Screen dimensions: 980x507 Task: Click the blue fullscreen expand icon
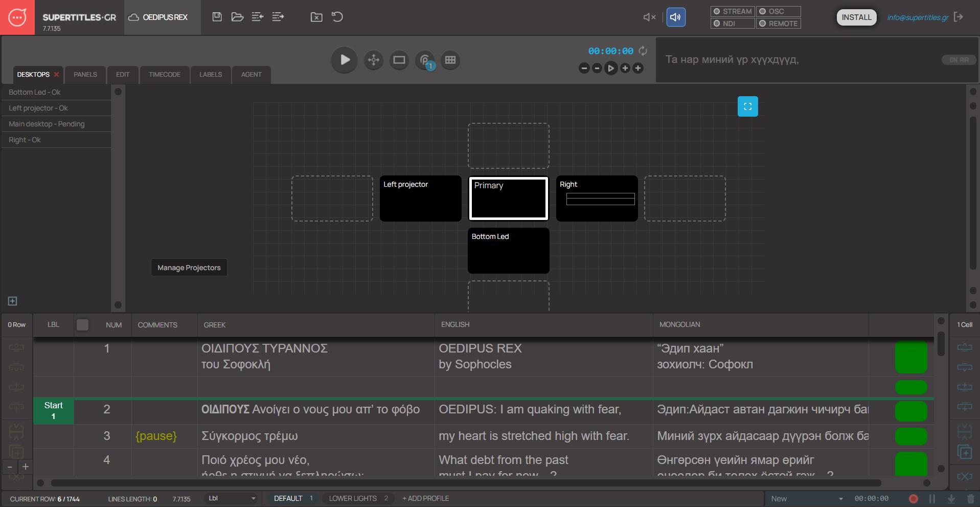pyautogui.click(x=747, y=106)
